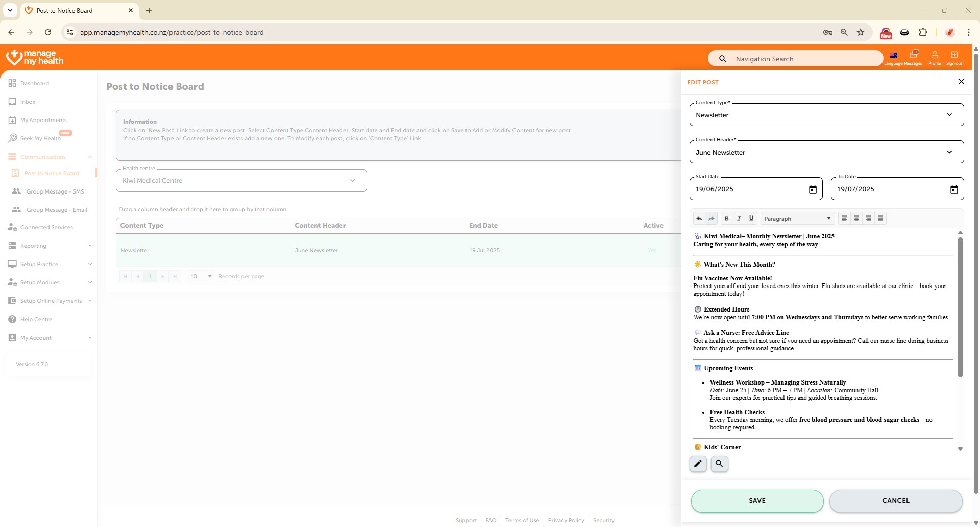Open the Messages icon in header
980x527 pixels.
pos(913,55)
